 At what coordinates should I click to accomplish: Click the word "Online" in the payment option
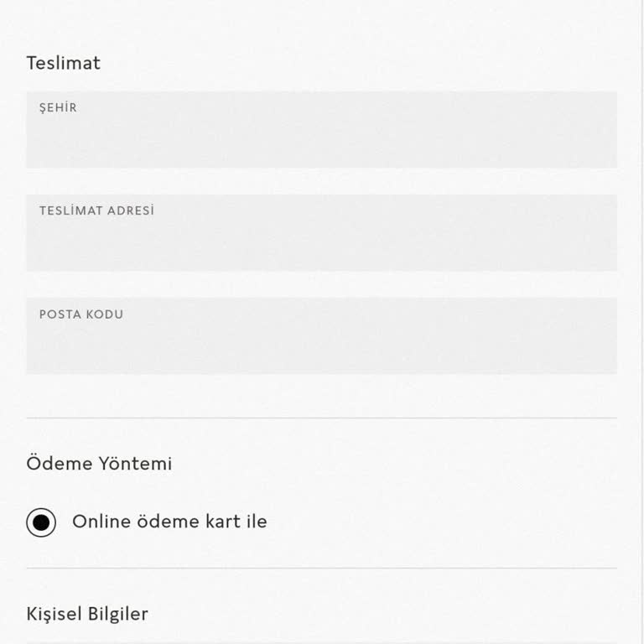pyautogui.click(x=101, y=522)
